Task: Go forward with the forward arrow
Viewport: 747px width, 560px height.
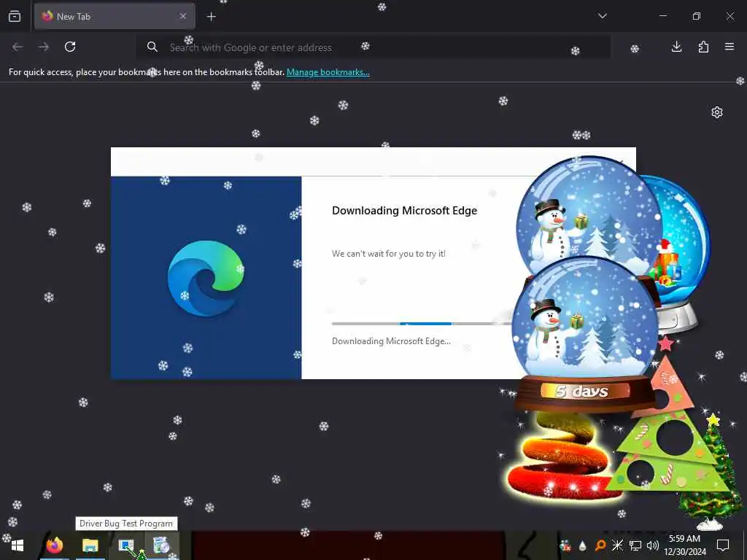Action: [x=44, y=47]
